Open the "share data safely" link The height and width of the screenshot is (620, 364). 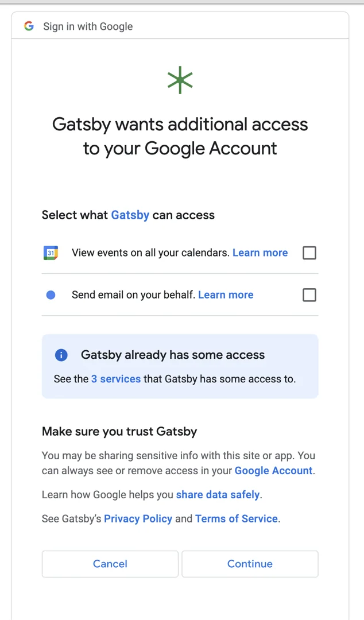pos(218,494)
